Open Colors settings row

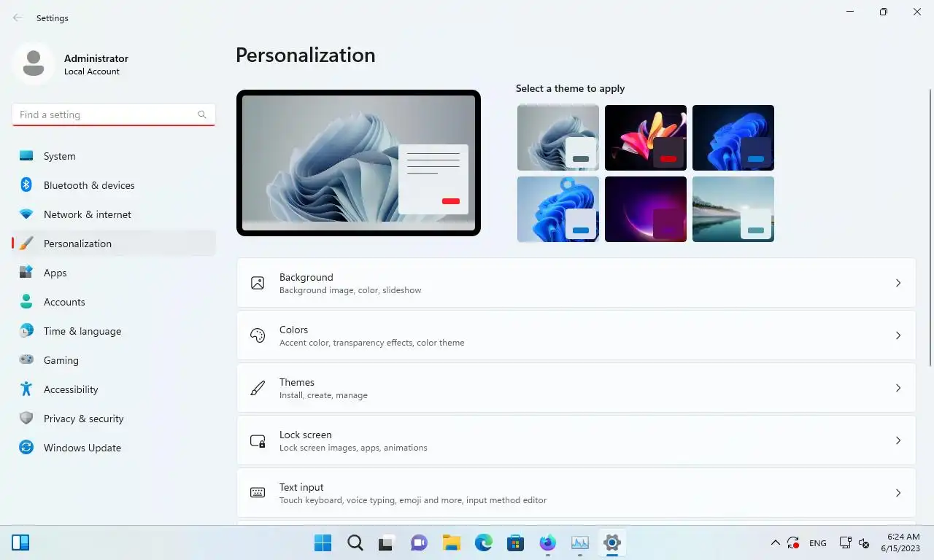click(576, 335)
